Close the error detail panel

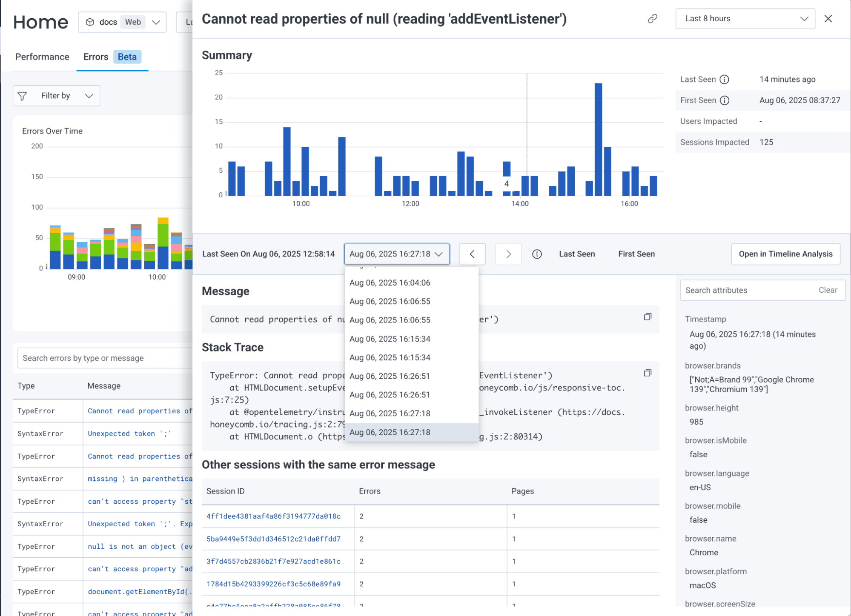(828, 19)
